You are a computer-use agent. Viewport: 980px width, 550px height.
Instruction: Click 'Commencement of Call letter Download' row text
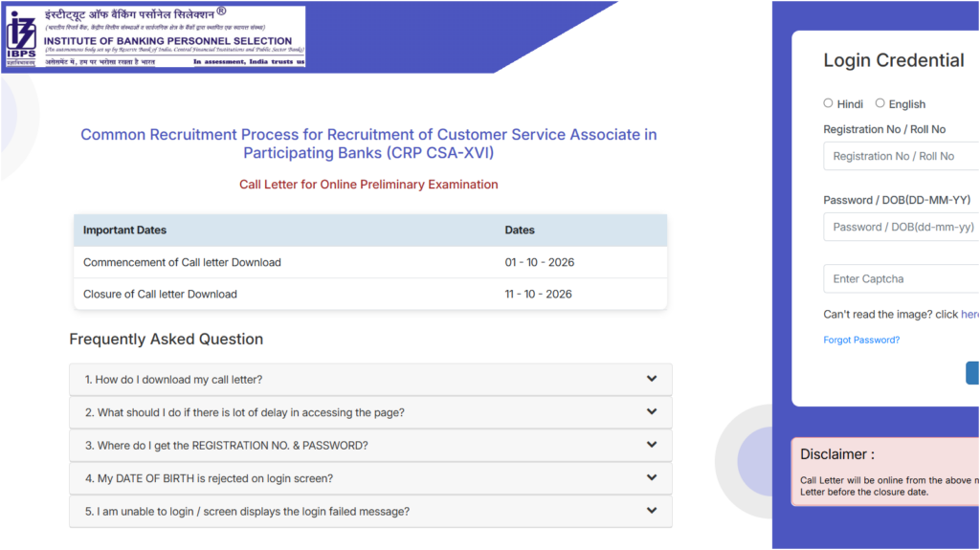click(x=182, y=262)
